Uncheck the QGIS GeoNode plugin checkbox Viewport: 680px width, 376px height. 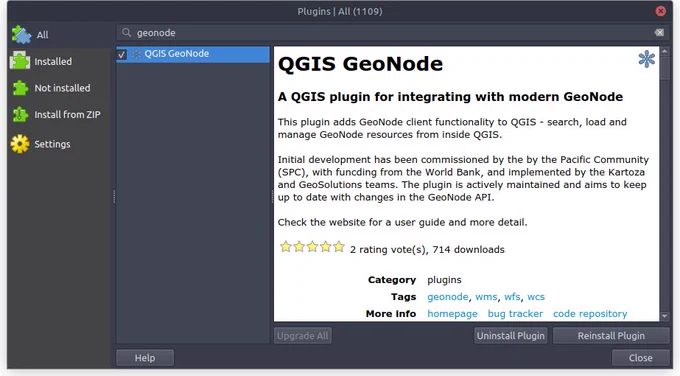(122, 54)
